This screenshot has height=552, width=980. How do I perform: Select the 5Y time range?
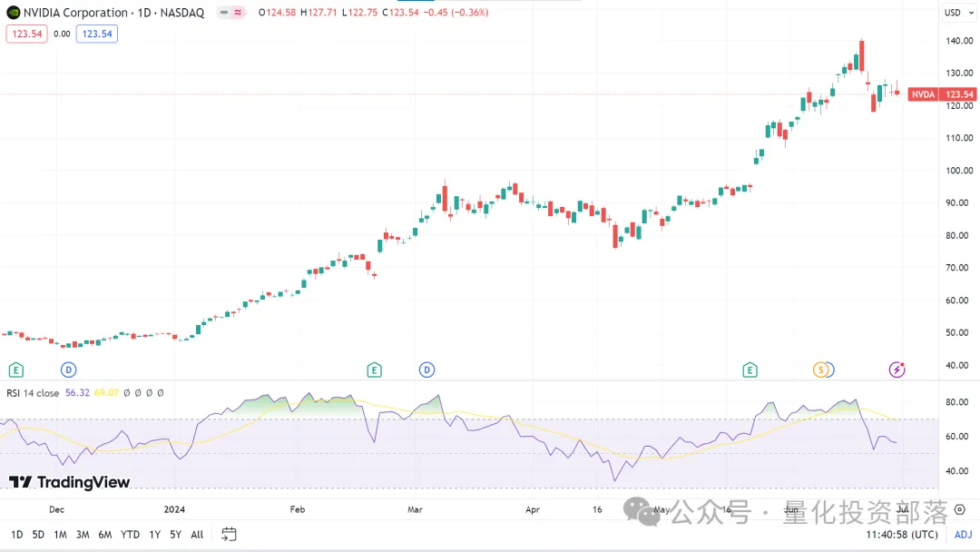click(176, 535)
